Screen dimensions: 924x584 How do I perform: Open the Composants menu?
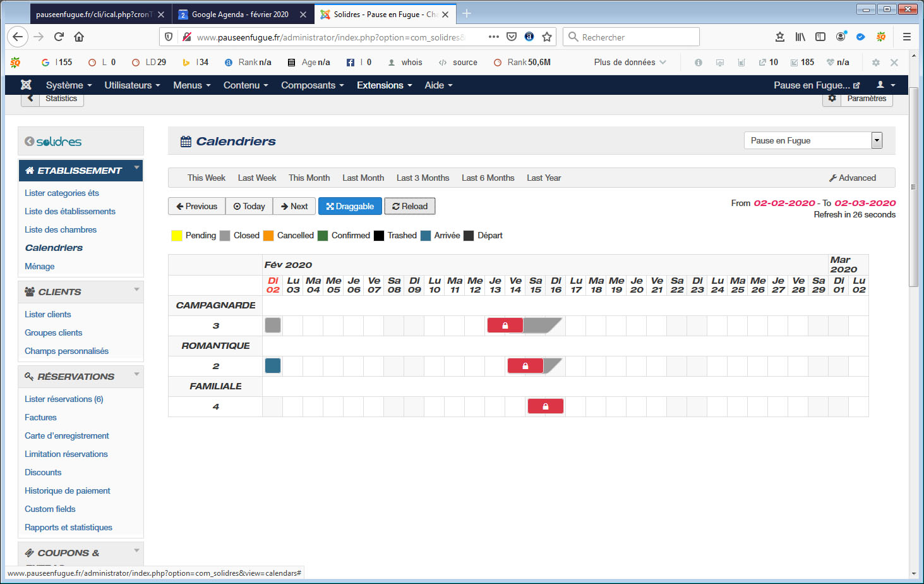click(x=312, y=85)
